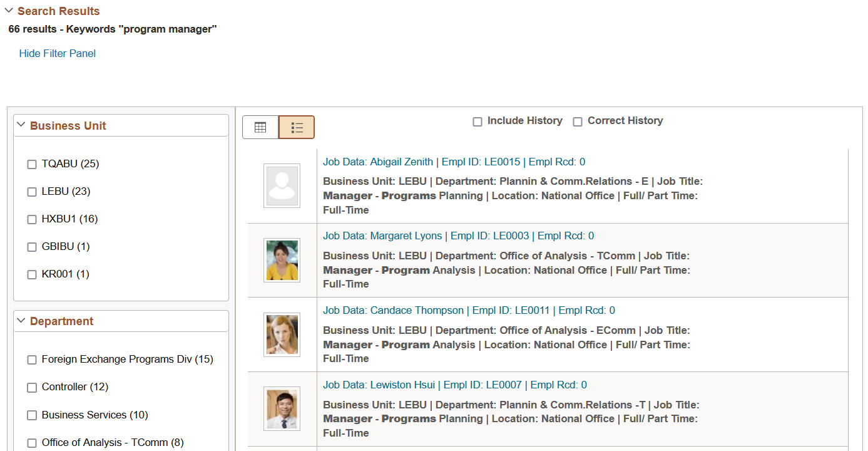
Task: Select Lewiston Hsui's profile picture
Action: (282, 408)
